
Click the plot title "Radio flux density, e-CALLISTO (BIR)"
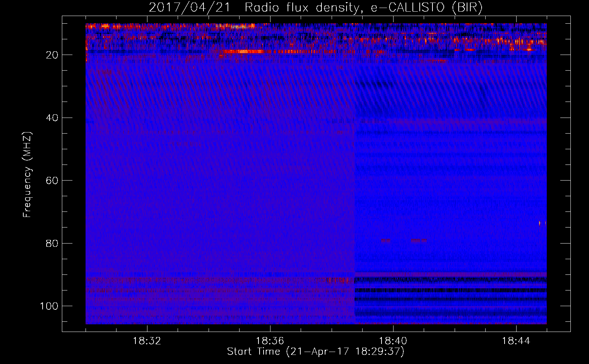click(x=363, y=7)
